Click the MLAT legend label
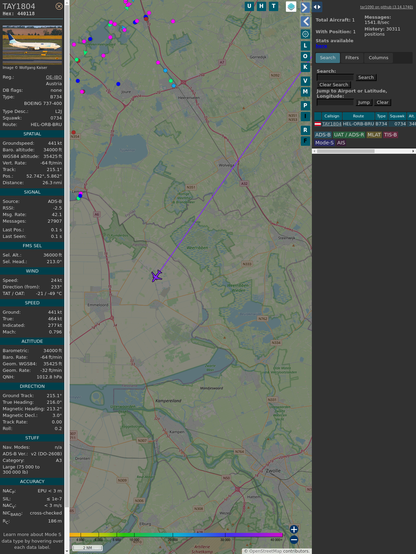416x554 pixels. pyautogui.click(x=374, y=135)
